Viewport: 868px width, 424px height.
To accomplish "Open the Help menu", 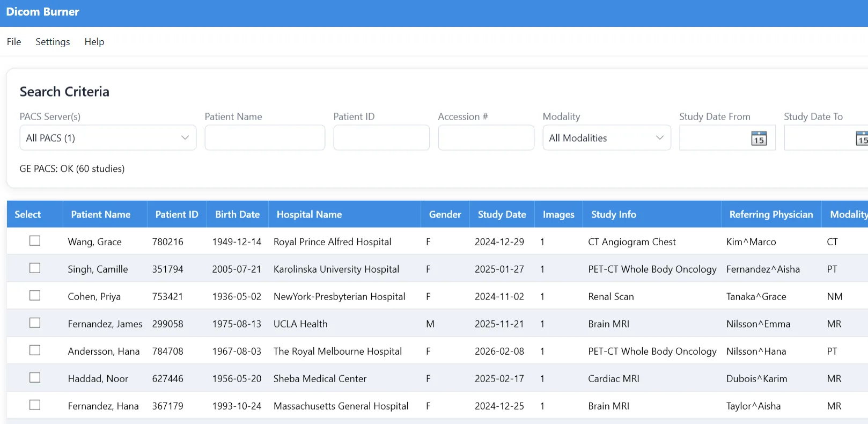I will click(x=94, y=42).
